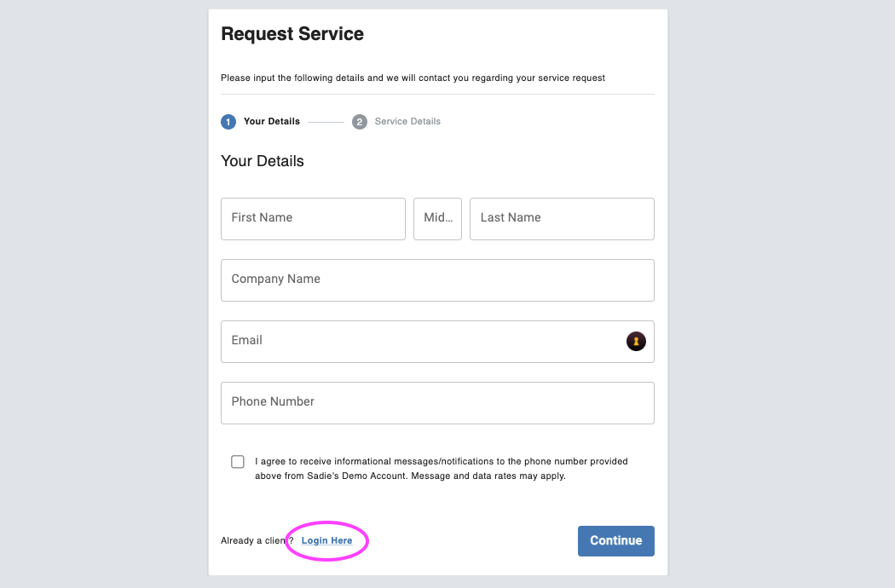
Task: Click the 'Please input the following details' instruction text
Action: click(413, 78)
